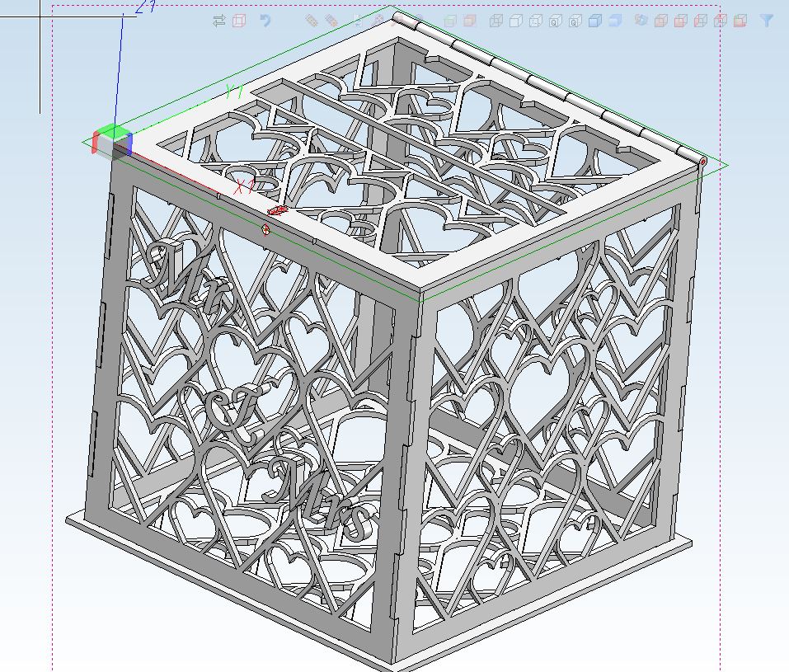
Task: Select the red wireframe cube beside swap arrows
Action: [x=239, y=21]
